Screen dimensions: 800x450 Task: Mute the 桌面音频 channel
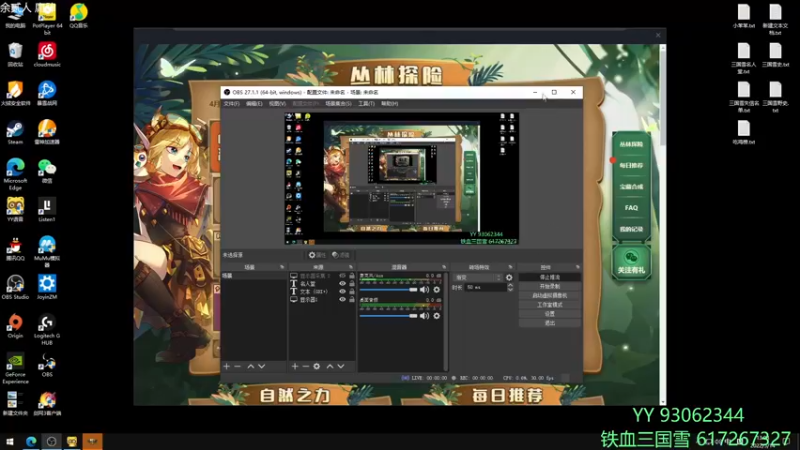click(424, 316)
